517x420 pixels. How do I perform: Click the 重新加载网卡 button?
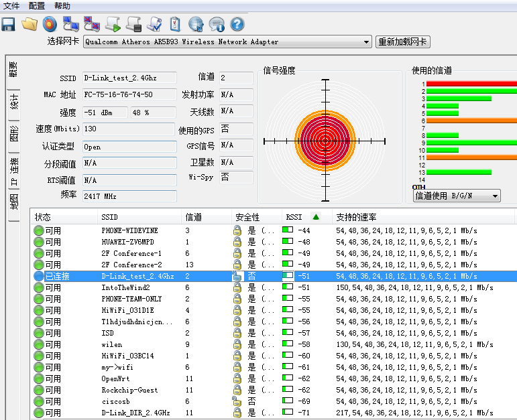pyautogui.click(x=402, y=42)
